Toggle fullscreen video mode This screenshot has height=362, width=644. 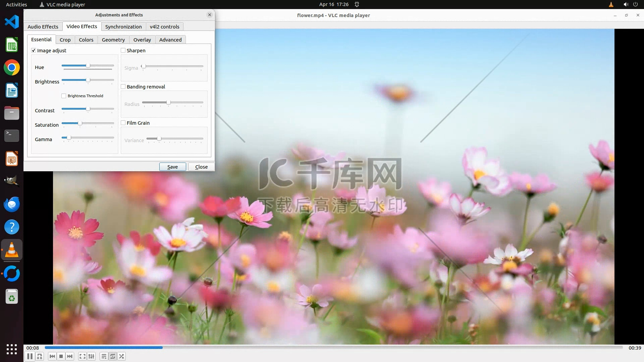coord(82,356)
